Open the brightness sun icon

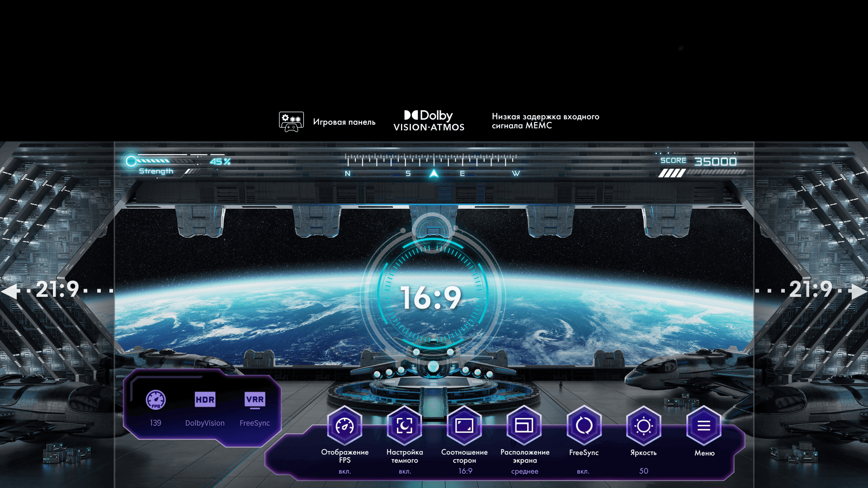point(644,426)
